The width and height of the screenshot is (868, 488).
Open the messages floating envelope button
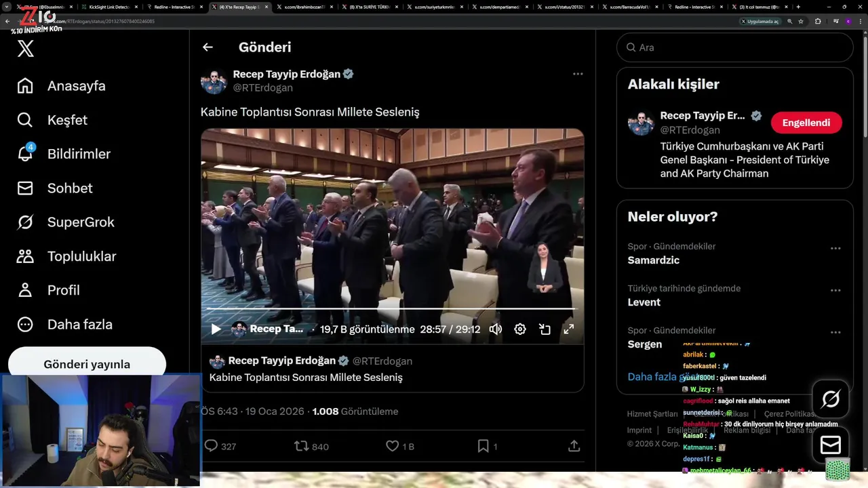click(x=831, y=445)
